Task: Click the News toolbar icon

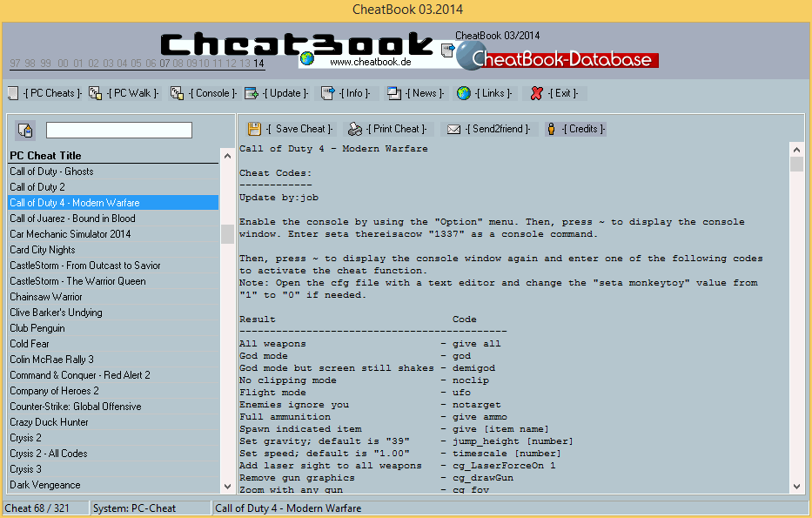Action: click(394, 93)
